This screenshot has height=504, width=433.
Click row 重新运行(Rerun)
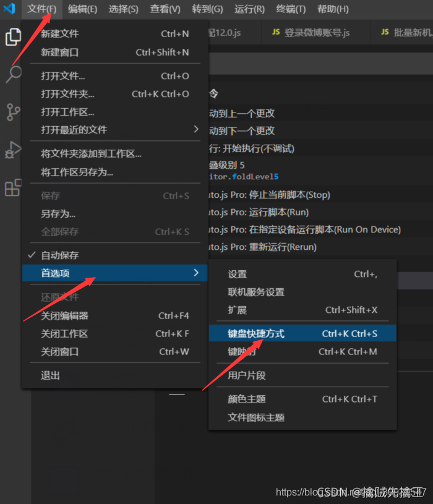(320, 247)
